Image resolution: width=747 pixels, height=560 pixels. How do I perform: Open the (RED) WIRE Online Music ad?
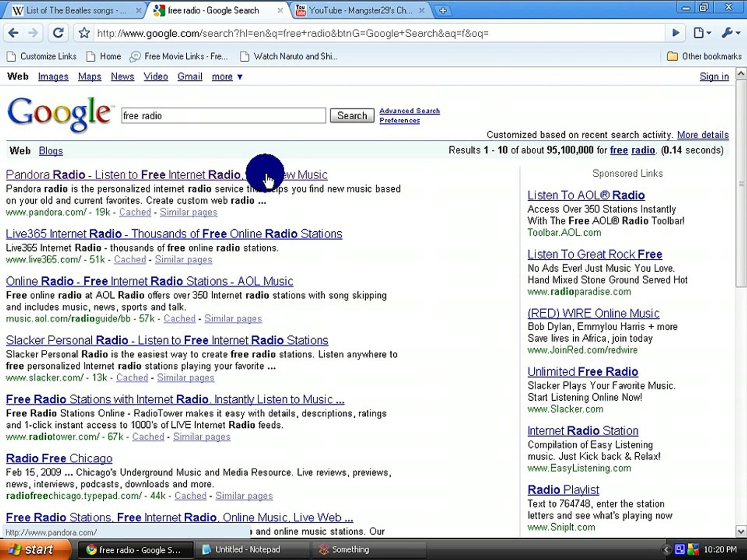click(593, 314)
